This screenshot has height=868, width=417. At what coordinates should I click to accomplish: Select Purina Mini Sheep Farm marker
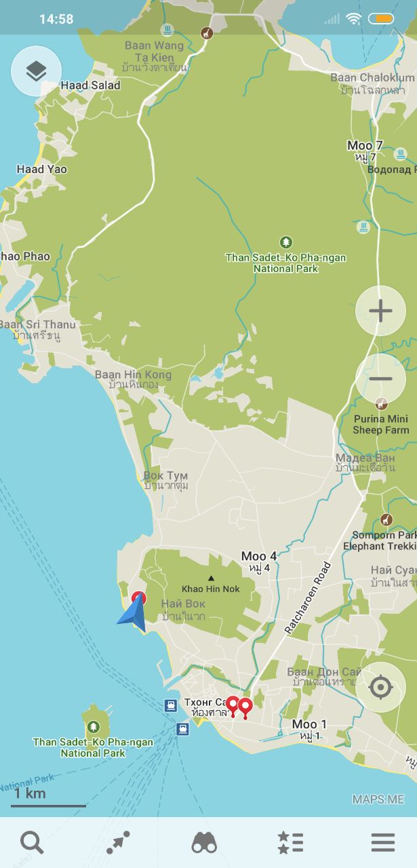tap(381, 403)
